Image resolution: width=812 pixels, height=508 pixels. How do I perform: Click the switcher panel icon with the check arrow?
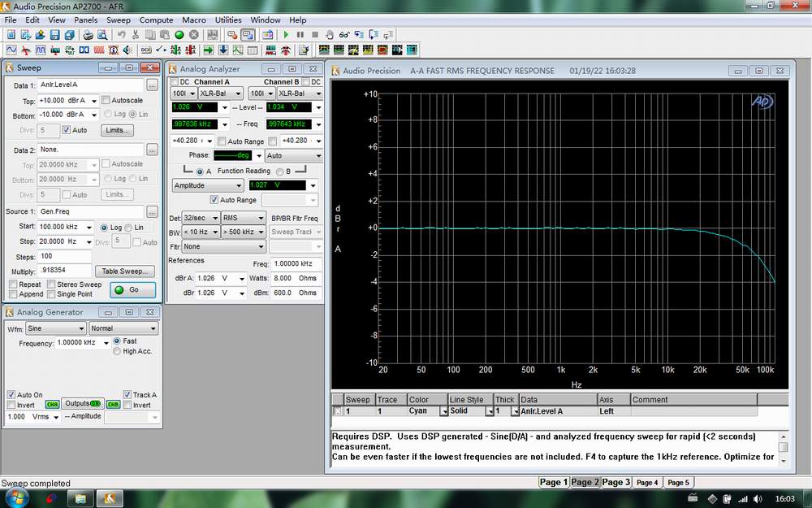(161, 50)
